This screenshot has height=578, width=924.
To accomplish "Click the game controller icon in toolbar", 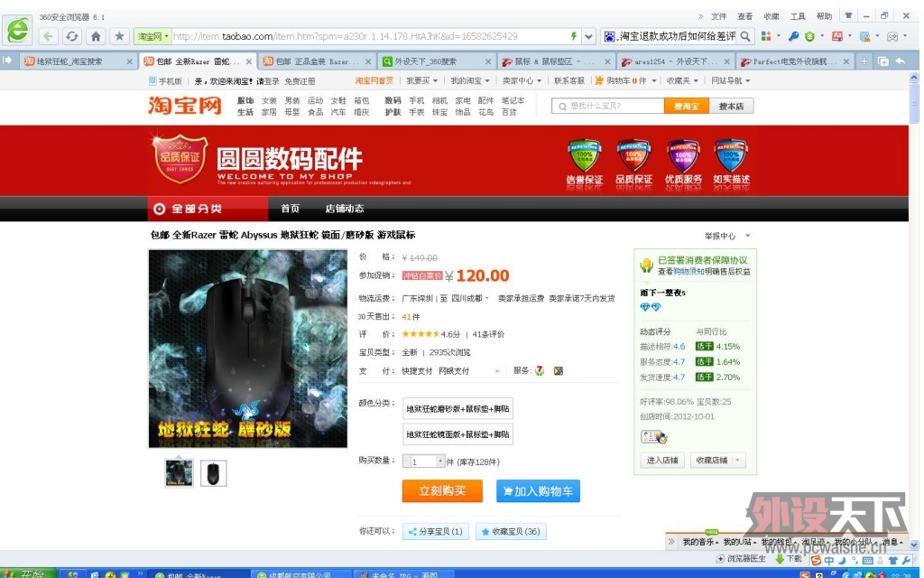I will (892, 36).
